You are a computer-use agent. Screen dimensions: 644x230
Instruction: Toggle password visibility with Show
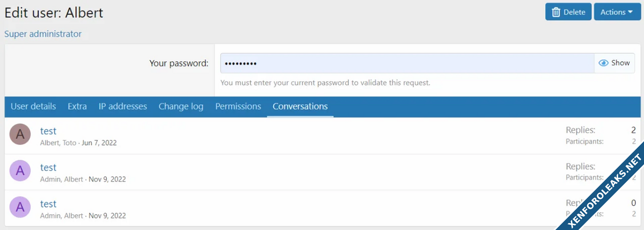click(615, 63)
